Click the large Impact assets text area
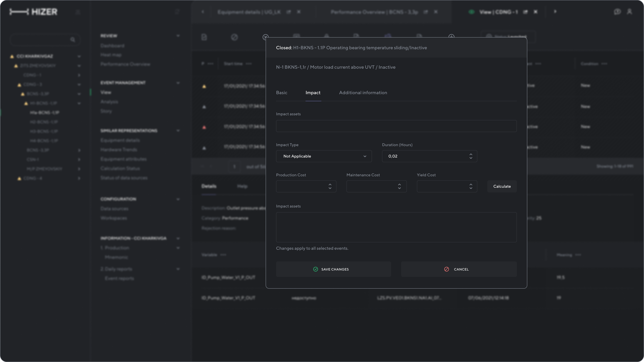The image size is (644, 362). (x=396, y=227)
